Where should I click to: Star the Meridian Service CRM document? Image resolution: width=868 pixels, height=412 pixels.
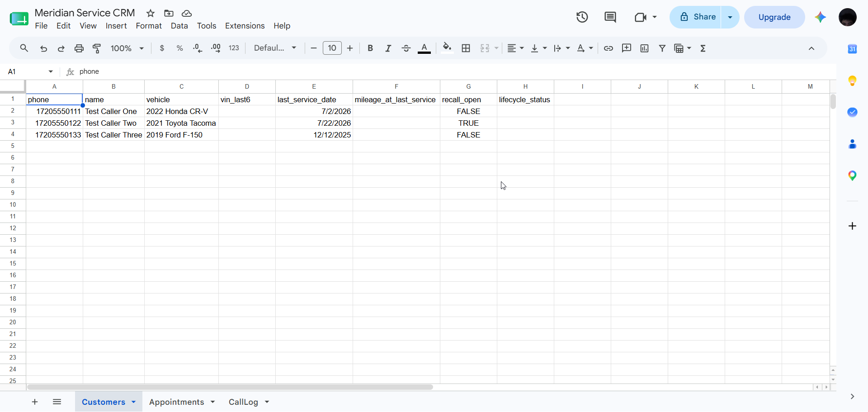click(x=151, y=13)
